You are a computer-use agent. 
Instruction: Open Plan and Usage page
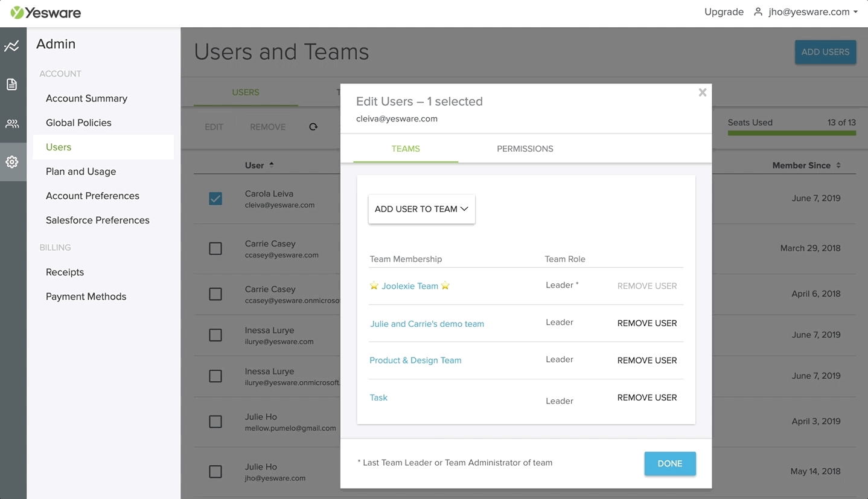pyautogui.click(x=81, y=172)
